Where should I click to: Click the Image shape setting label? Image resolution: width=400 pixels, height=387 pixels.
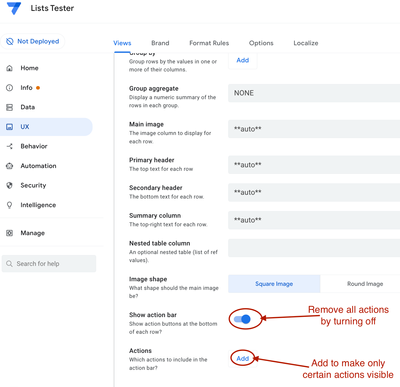[x=148, y=279]
